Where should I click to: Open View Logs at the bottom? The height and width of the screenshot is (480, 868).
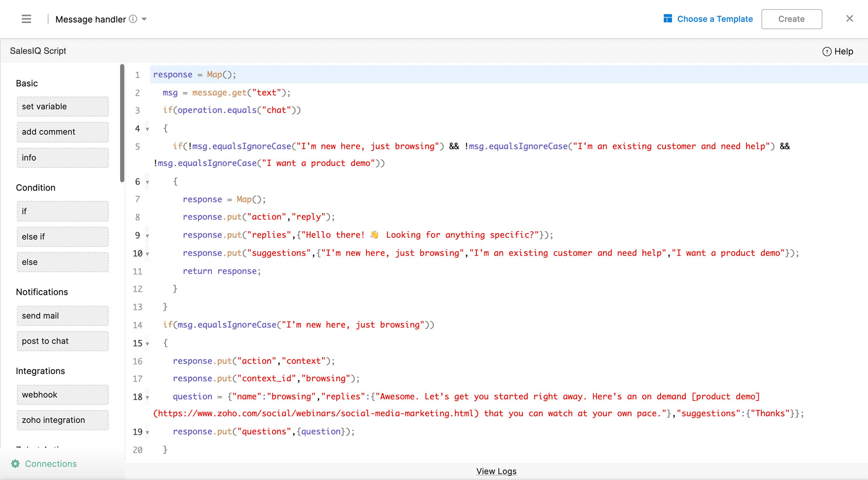[496, 471]
